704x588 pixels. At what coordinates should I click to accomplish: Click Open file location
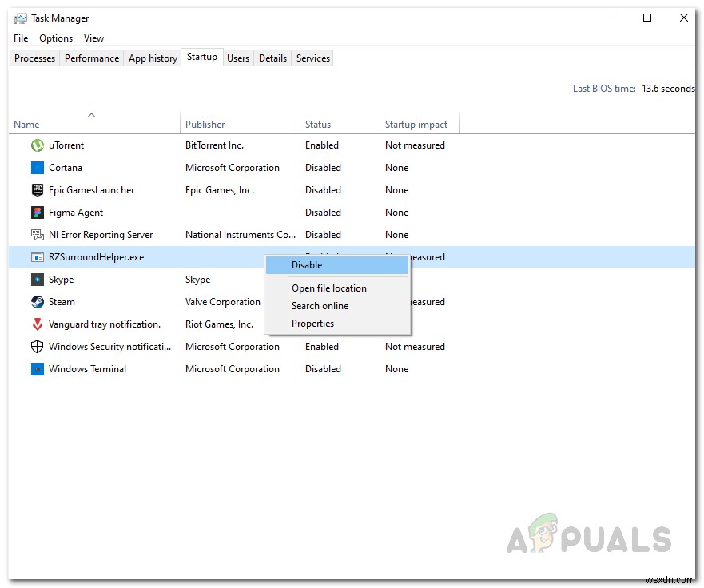[x=329, y=288]
